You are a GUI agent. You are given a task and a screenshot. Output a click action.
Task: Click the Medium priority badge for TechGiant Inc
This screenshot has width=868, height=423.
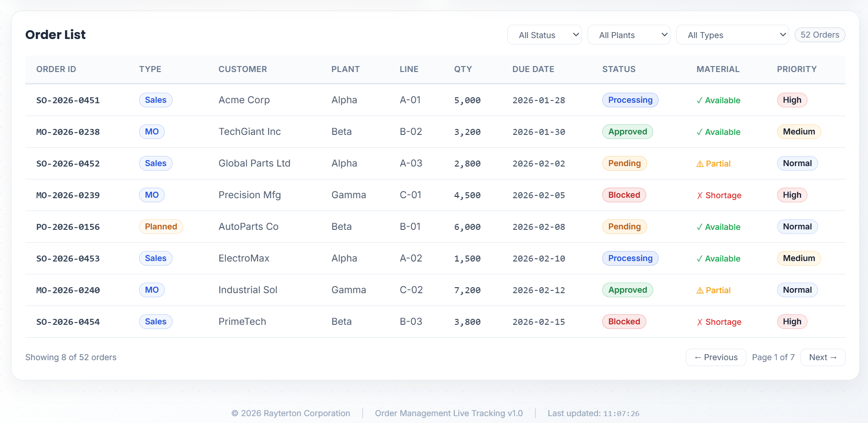coord(798,132)
